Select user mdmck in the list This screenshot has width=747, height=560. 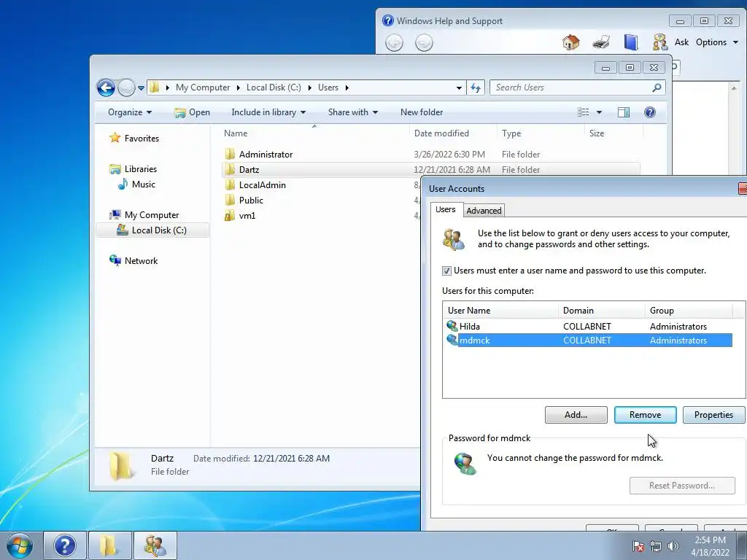tap(589, 341)
